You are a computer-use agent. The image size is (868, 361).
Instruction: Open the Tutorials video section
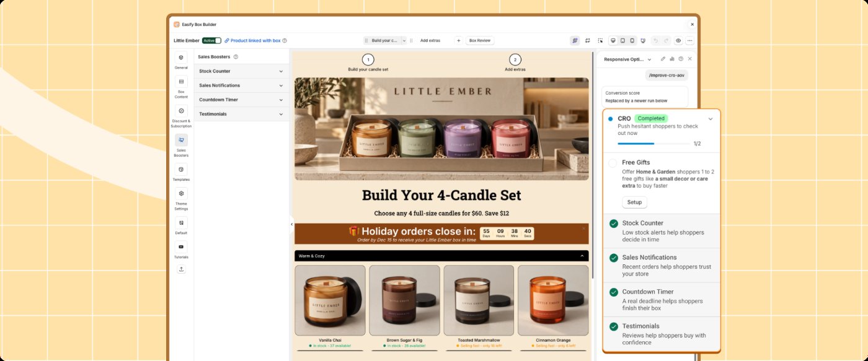coord(181,250)
